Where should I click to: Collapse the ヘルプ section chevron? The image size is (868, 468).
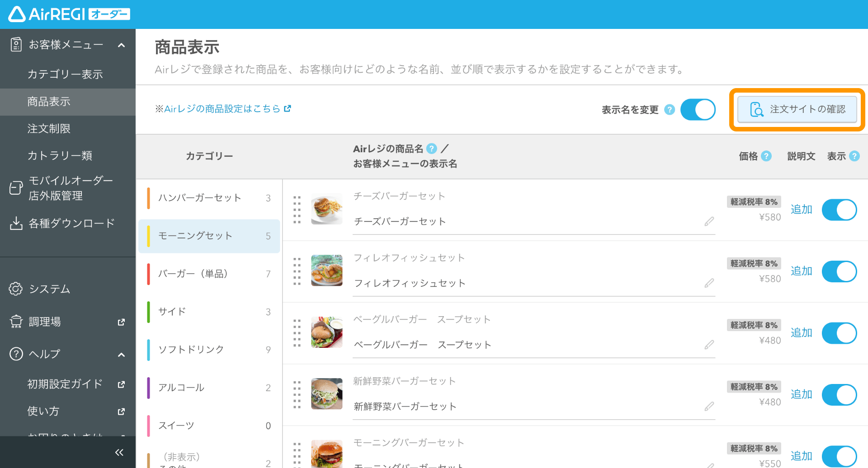tap(121, 355)
